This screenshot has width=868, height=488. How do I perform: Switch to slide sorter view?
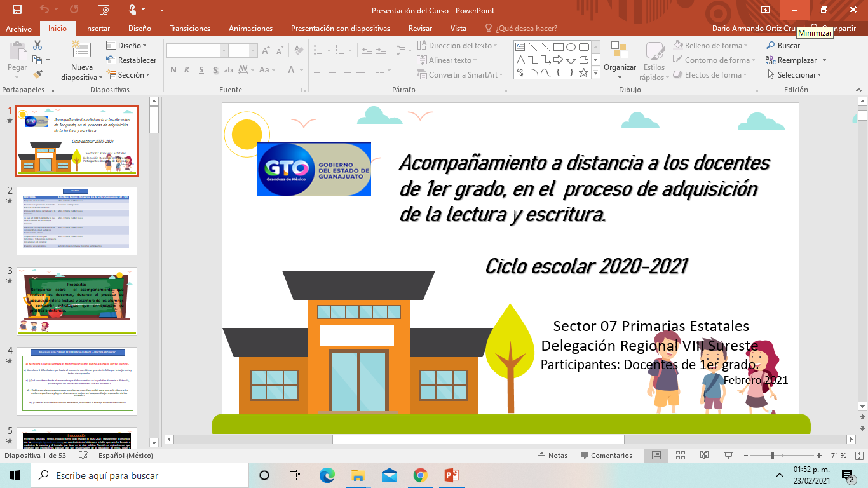pyautogui.click(x=681, y=456)
